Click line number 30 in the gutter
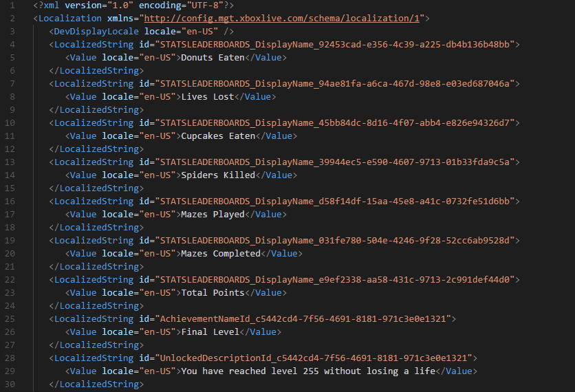The image size is (575, 392). point(10,384)
